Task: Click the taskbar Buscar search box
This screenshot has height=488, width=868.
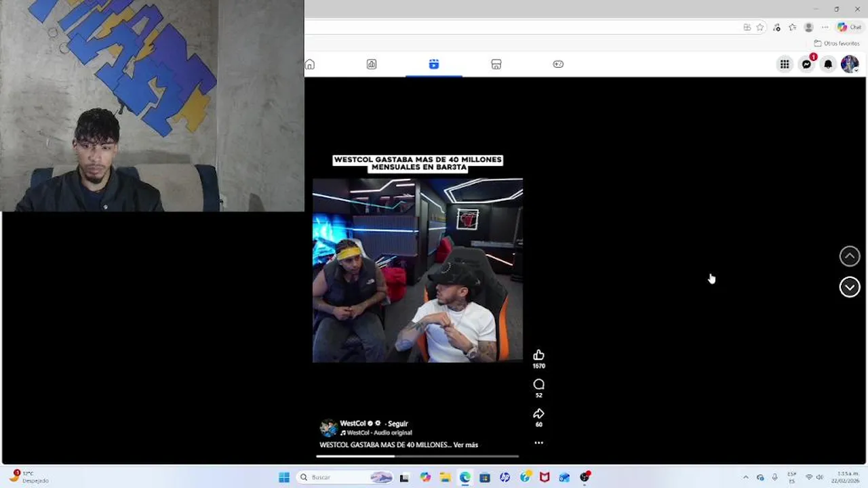Action: 345,477
